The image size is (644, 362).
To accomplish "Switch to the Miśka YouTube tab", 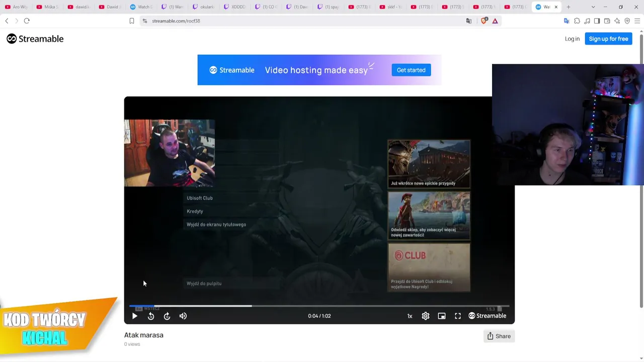I will click(47, 7).
